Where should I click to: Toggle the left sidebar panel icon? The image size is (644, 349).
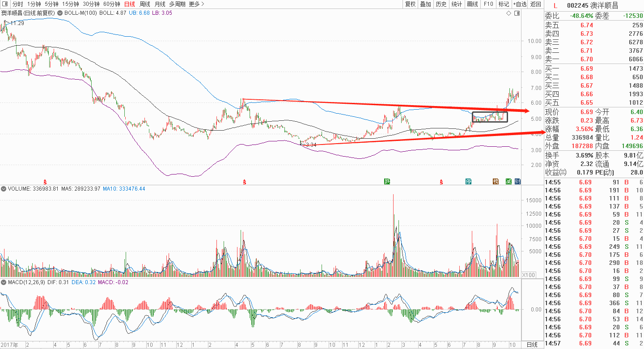tap(4, 4)
